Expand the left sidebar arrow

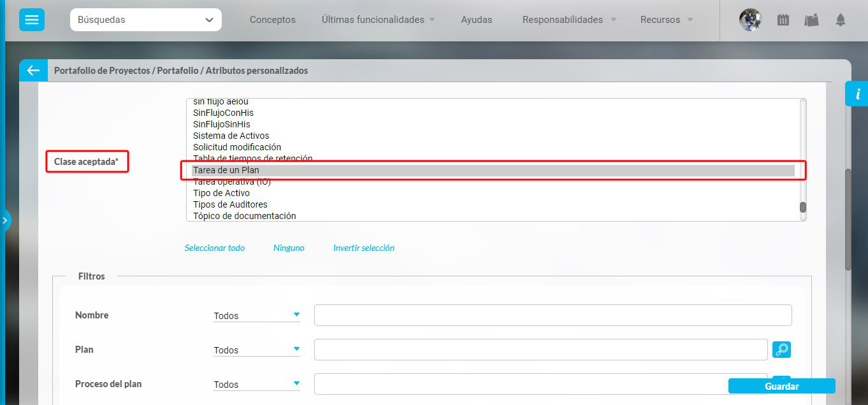click(x=4, y=220)
